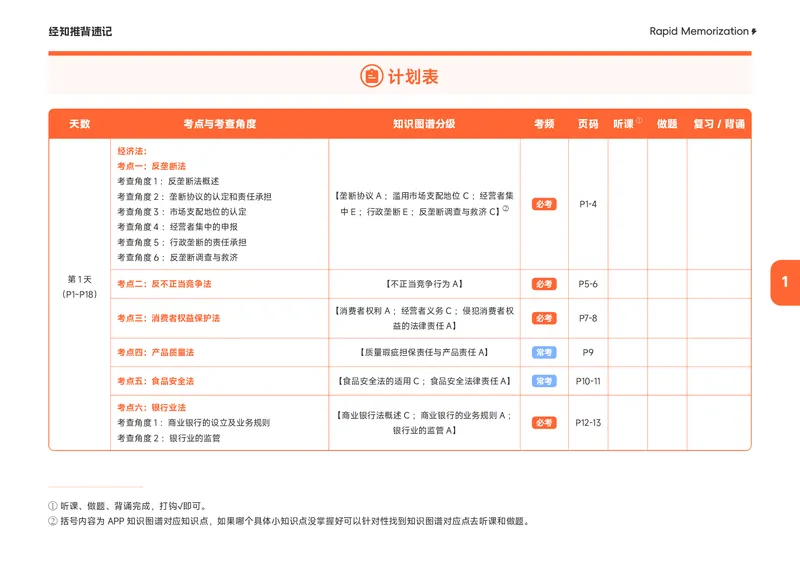Click the 做题 column header
800x566 pixels.
667,124
